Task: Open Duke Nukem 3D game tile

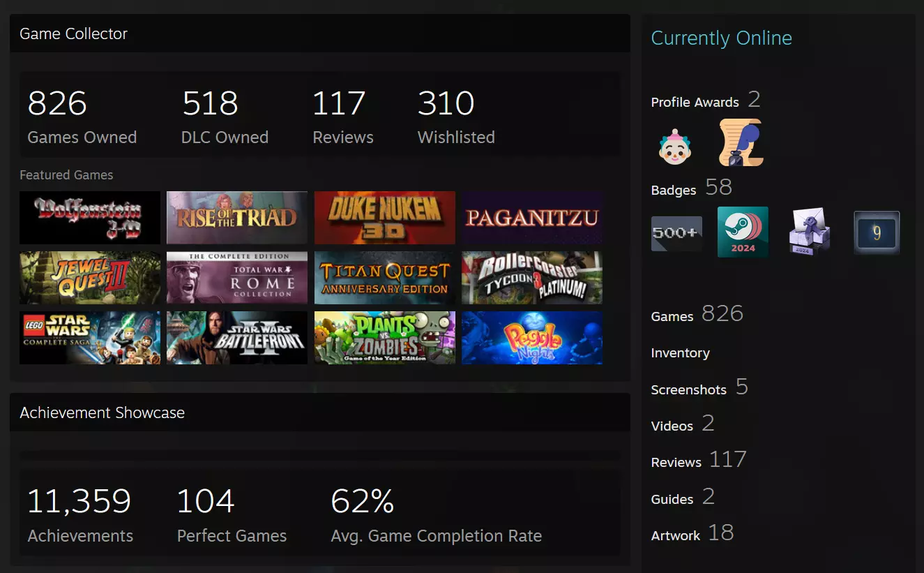Action: tap(385, 218)
